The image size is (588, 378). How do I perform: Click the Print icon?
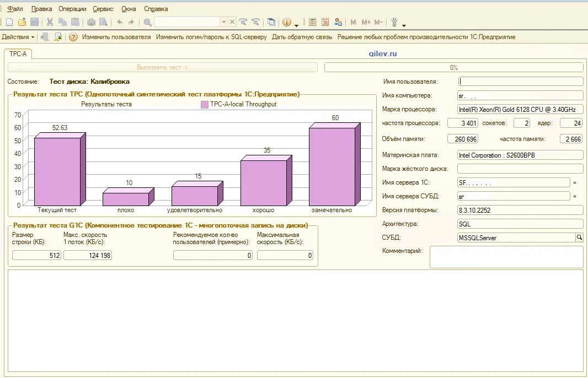(x=91, y=22)
